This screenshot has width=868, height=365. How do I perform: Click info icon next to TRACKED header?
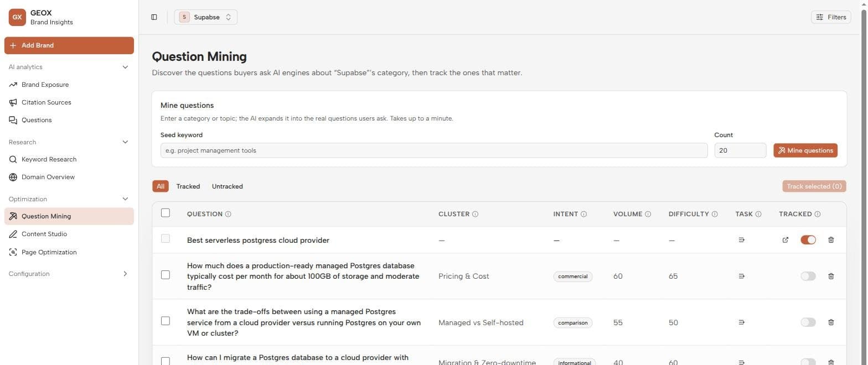click(x=818, y=214)
